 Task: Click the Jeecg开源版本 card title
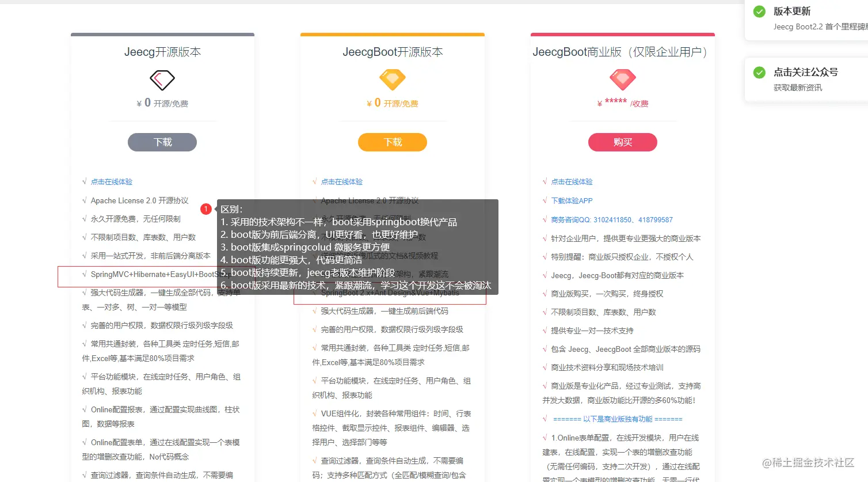pyautogui.click(x=162, y=52)
